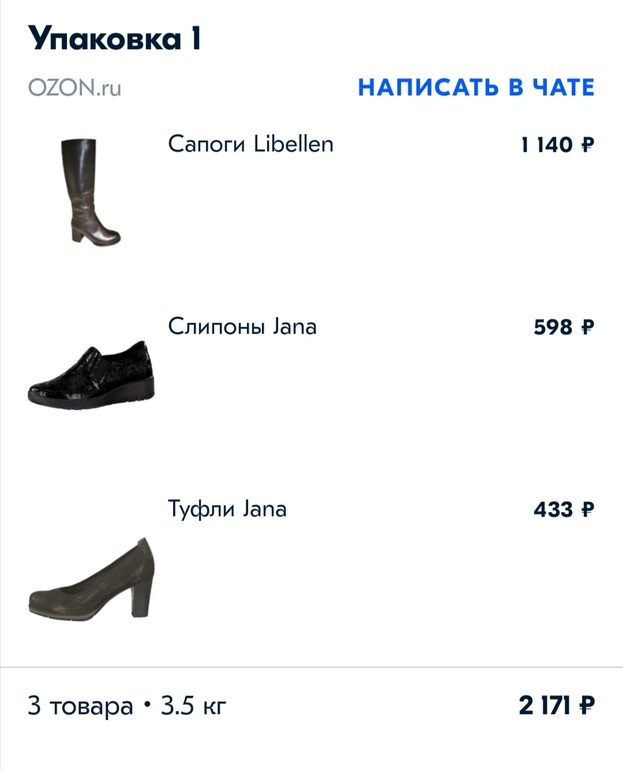623x770 pixels.
Task: Click the ruble sign after 598
Action: [x=588, y=328]
